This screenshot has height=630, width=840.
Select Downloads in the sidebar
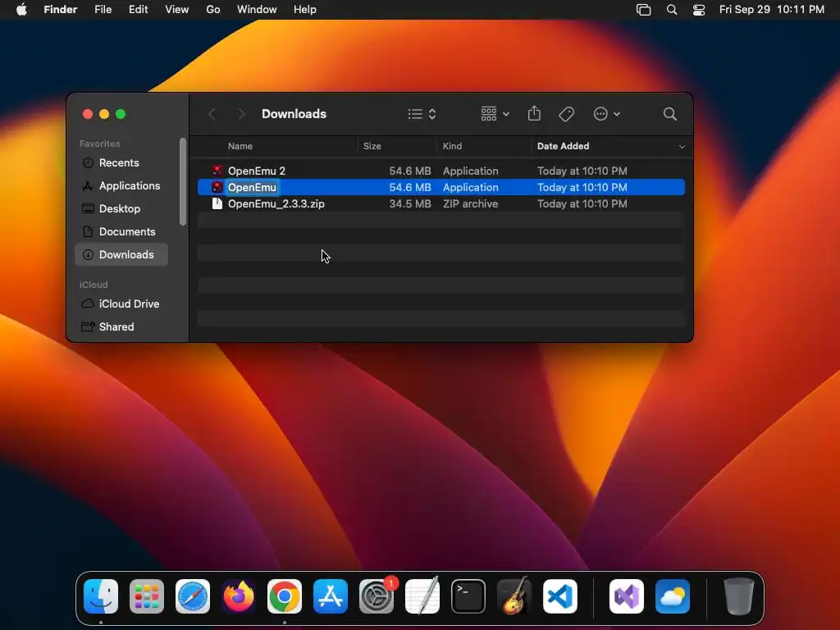point(121,254)
